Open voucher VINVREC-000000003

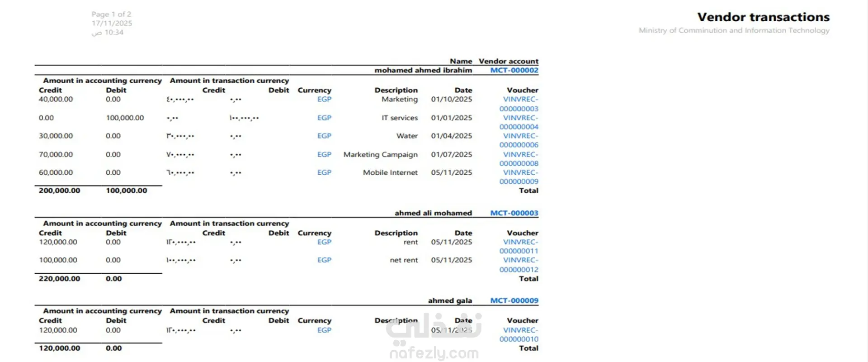519,104
